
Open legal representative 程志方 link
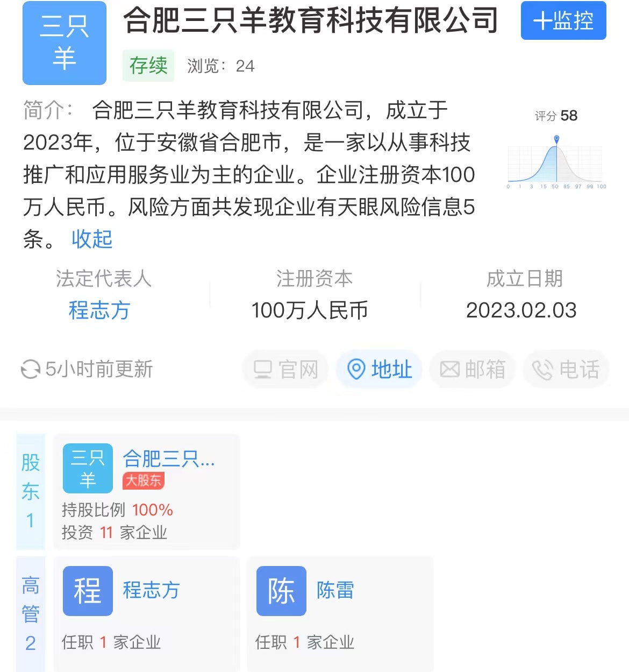[99, 310]
